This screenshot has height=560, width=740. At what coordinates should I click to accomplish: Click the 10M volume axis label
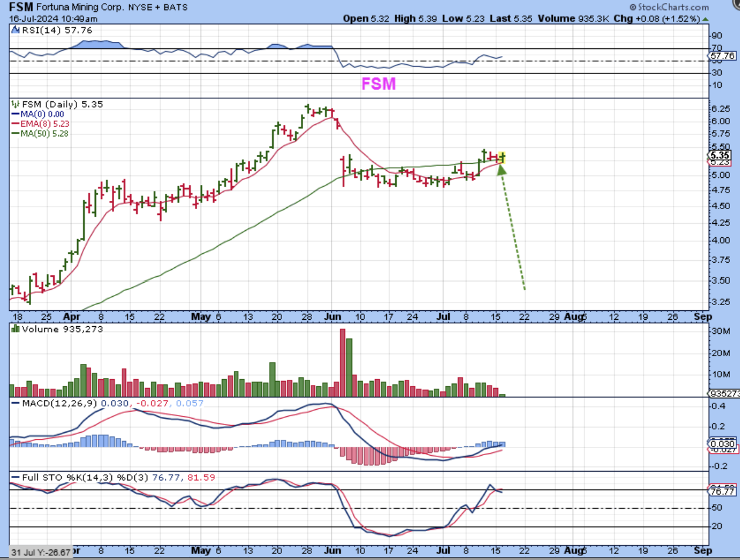(x=721, y=375)
